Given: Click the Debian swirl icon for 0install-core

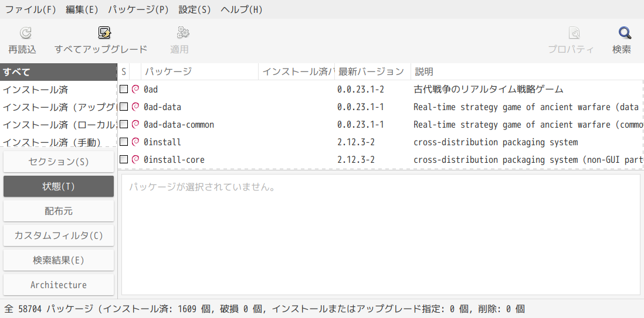Looking at the screenshot, I should pyautogui.click(x=135, y=160).
